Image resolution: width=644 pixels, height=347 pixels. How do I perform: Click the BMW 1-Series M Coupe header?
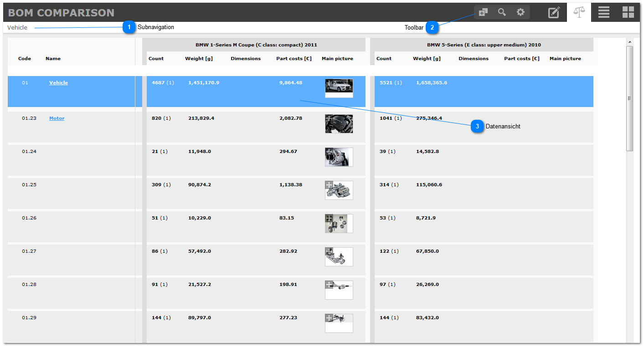pos(256,45)
